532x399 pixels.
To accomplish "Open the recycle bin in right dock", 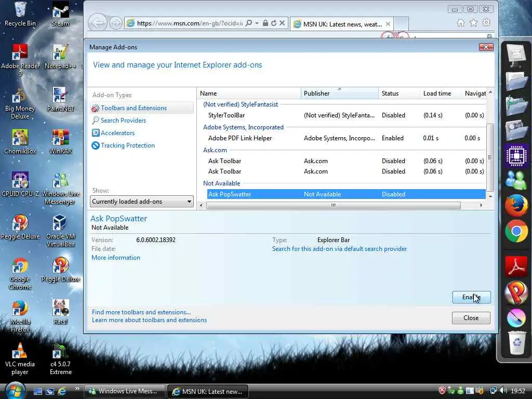I will click(517, 343).
